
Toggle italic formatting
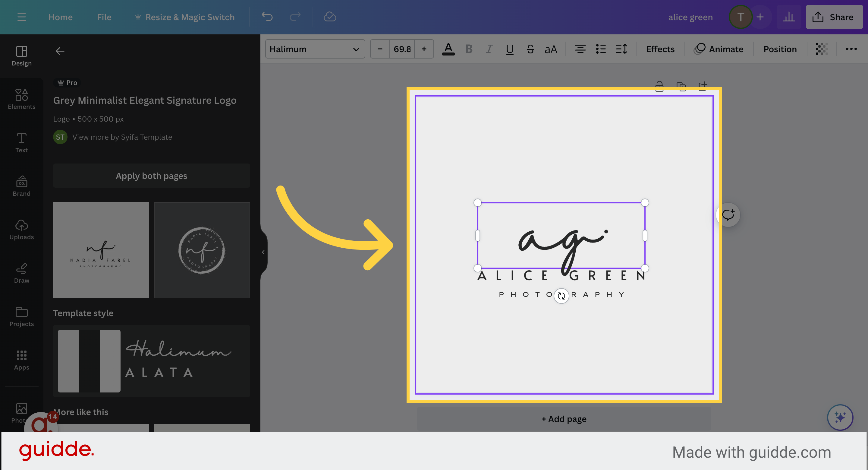[489, 49]
